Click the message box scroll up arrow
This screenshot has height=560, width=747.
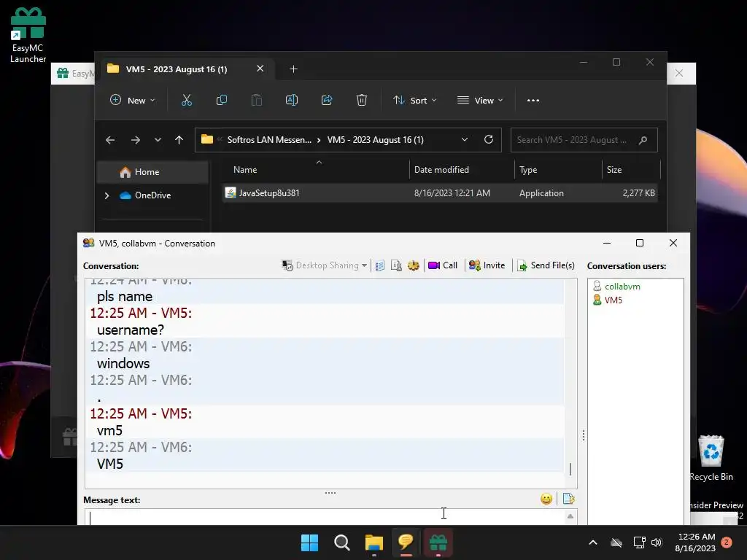click(x=570, y=516)
